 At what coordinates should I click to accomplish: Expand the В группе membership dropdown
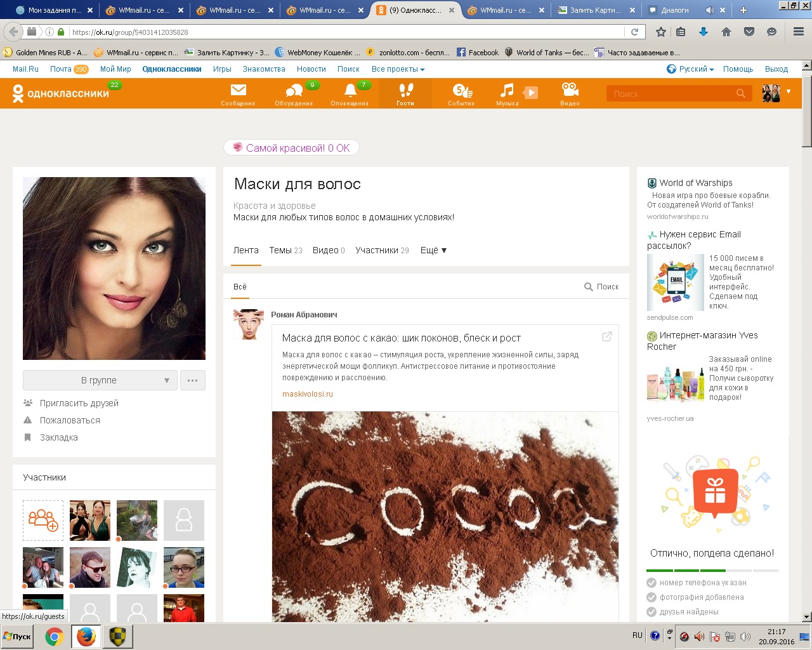pyautogui.click(x=100, y=380)
